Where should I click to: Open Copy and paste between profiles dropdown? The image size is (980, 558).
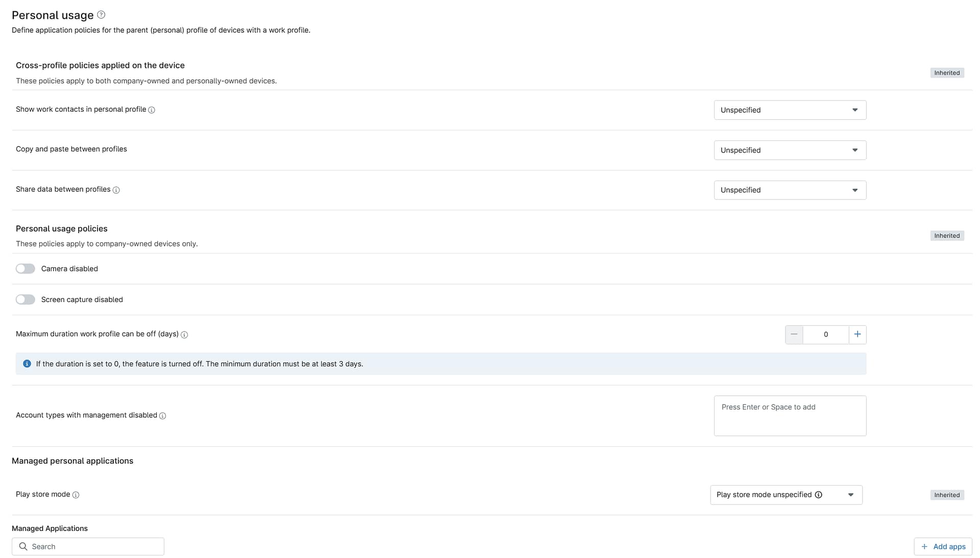point(790,150)
